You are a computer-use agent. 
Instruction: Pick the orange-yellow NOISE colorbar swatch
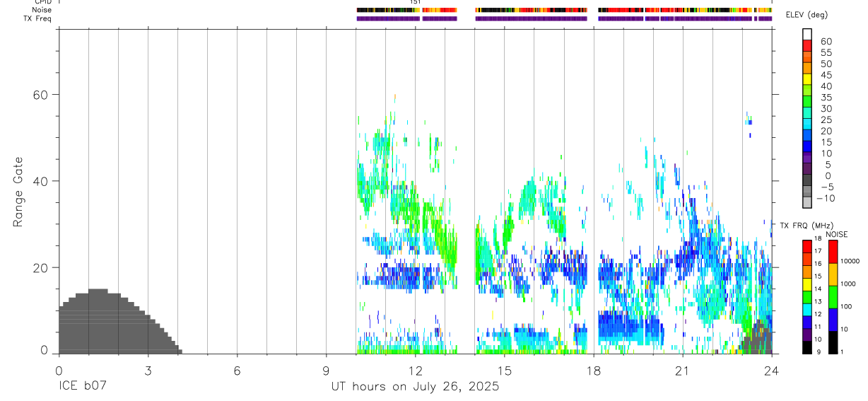(833, 274)
